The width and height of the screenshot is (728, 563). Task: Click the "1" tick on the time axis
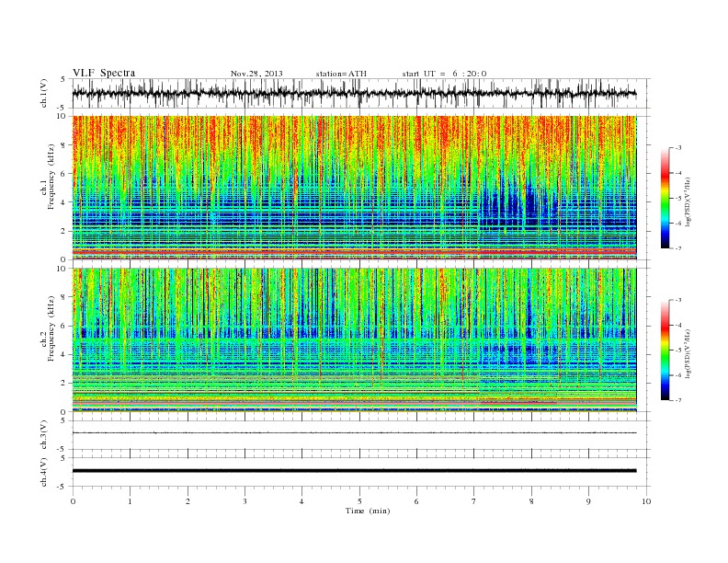pos(130,501)
